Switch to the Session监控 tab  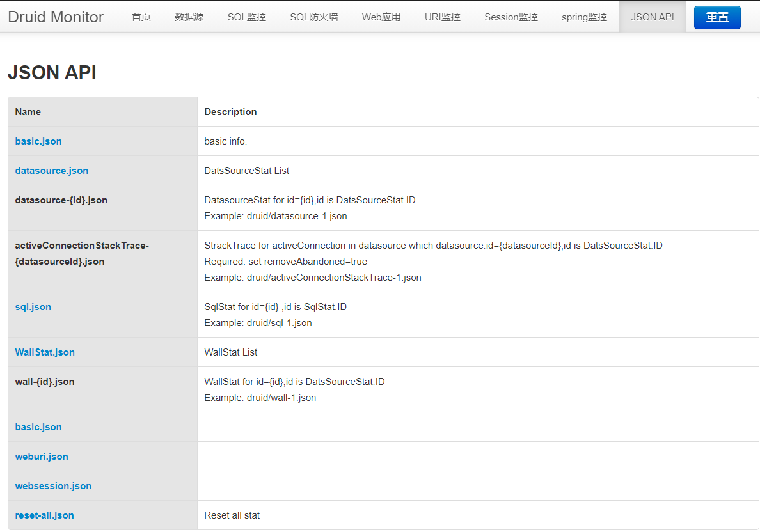[511, 17]
